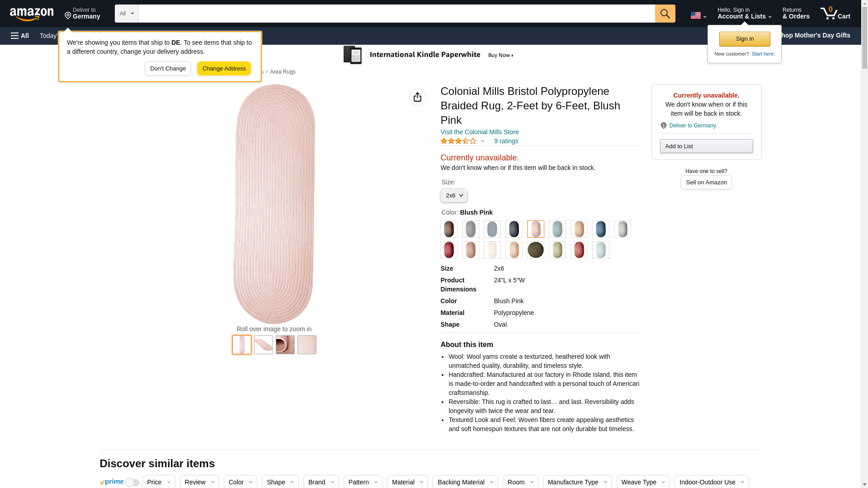
Task: Open Returns & Orders
Action: (x=796, y=14)
